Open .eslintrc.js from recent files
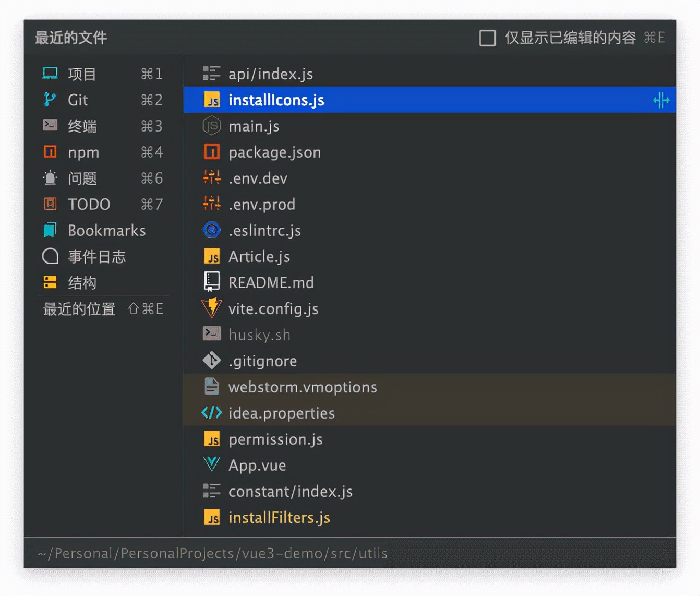This screenshot has width=700, height=596. (429, 230)
